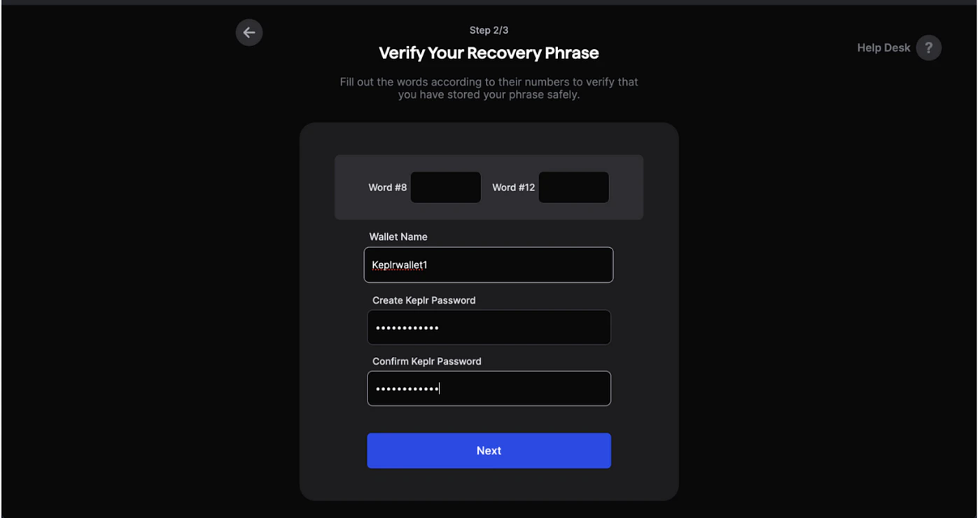Click the question mark in the corner
The image size is (980, 518).
[x=929, y=48]
